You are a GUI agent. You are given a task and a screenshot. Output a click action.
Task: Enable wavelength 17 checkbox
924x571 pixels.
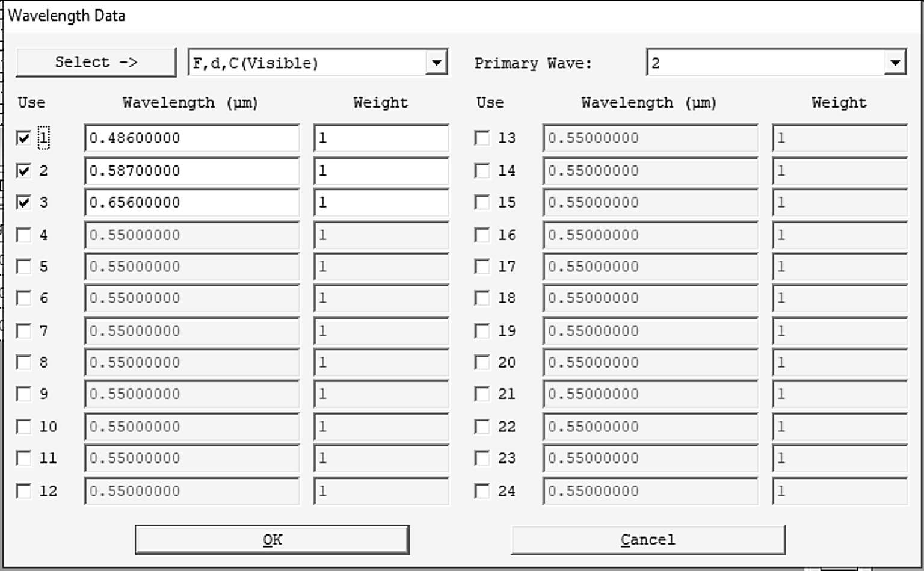coord(482,267)
